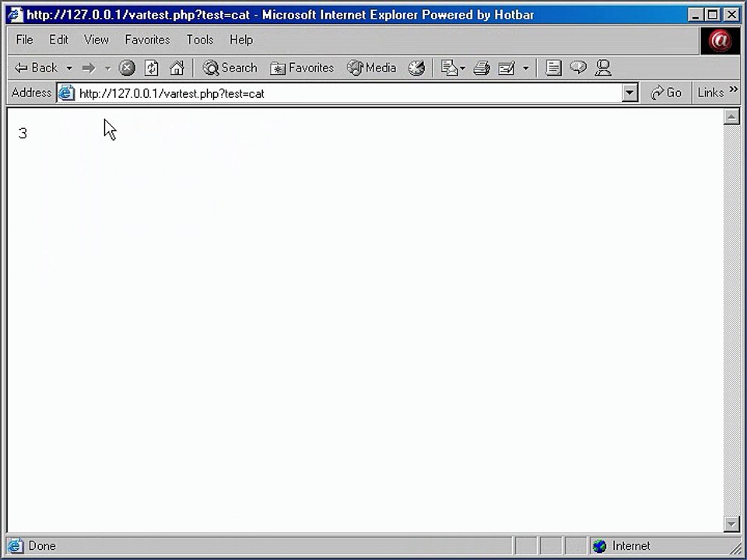Viewport: 747px width, 560px height.
Task: Click the status bar IE page icon
Action: pyautogui.click(x=16, y=546)
